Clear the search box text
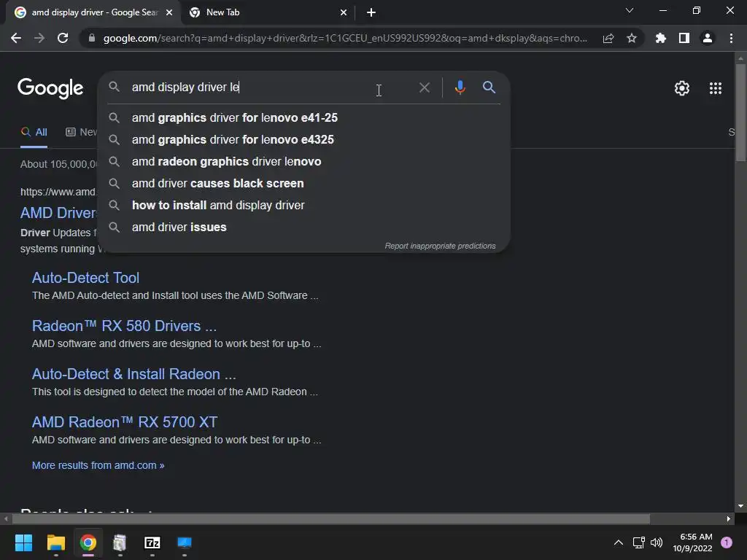 coord(425,87)
